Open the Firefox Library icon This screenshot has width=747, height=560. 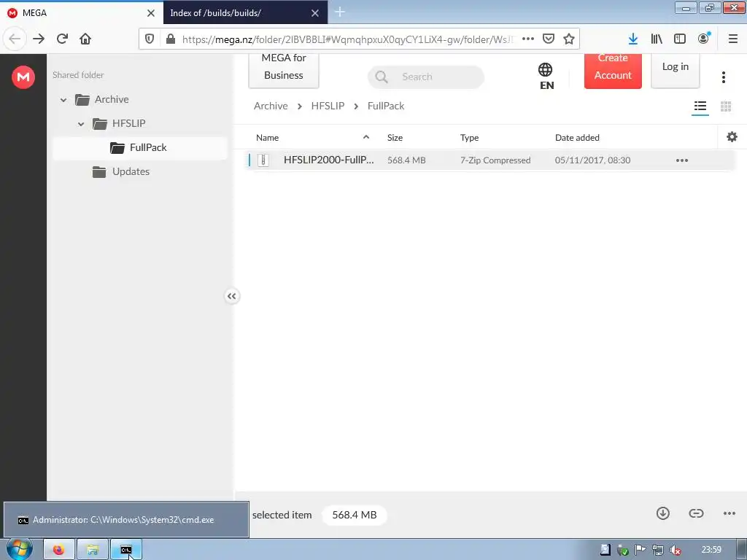[657, 39]
